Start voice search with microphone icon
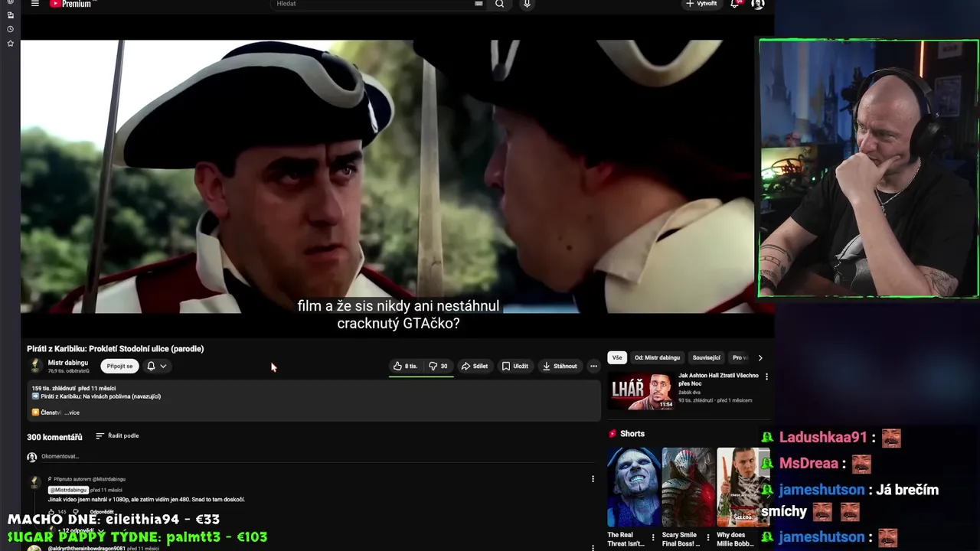 pyautogui.click(x=527, y=4)
